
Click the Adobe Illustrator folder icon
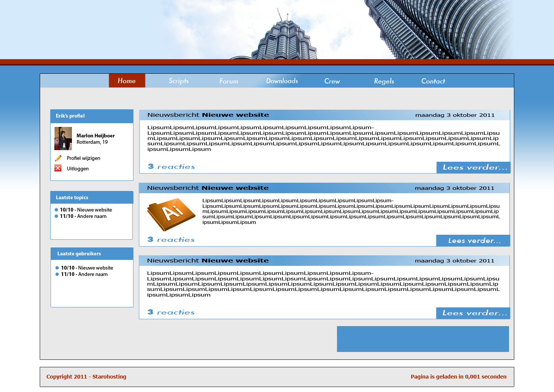pos(171,215)
